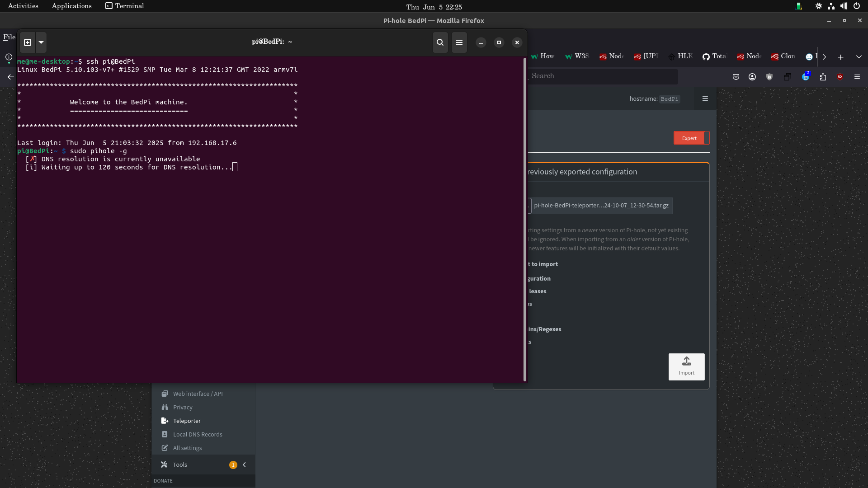Open a new Firefox tab with the plus button
The image size is (868, 488).
point(840,57)
